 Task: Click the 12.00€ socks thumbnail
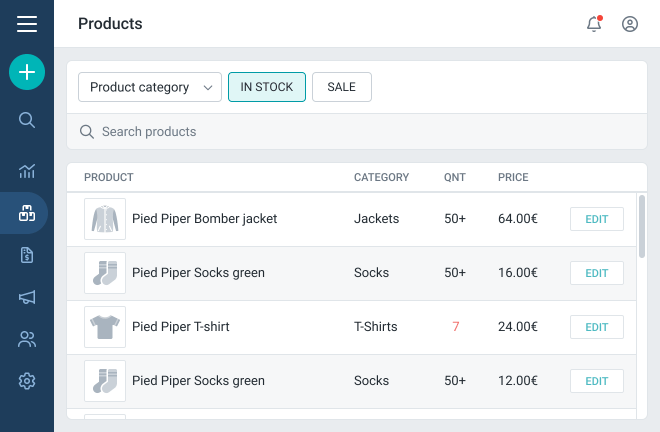(105, 381)
